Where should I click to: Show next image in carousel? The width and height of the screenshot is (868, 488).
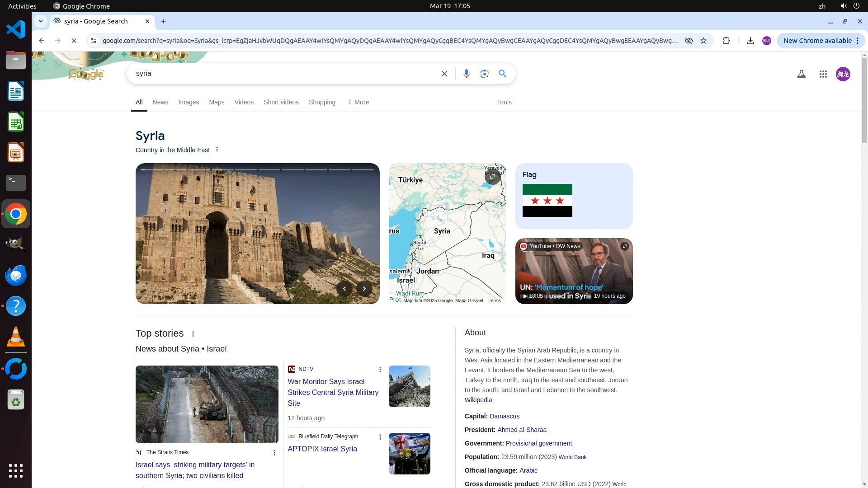[x=364, y=289]
